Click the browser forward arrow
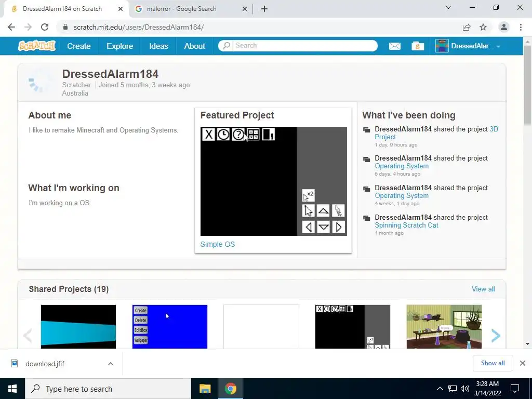Viewport: 532px width, 399px height. (28, 27)
